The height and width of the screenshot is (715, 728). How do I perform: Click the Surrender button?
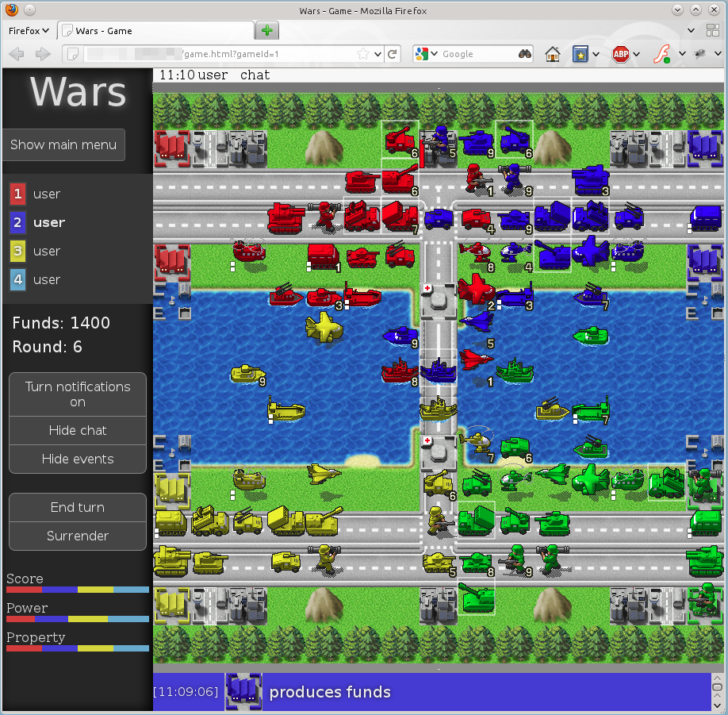click(x=78, y=536)
